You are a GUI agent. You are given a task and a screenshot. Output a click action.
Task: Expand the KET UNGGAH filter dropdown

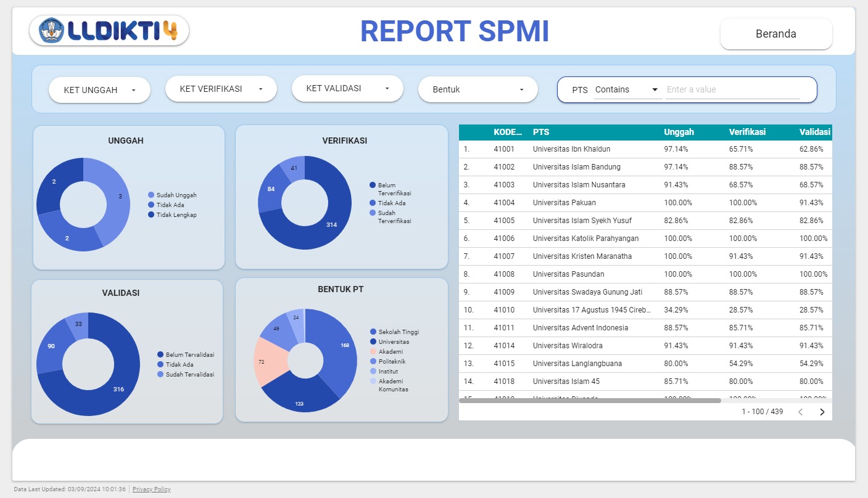tap(99, 90)
